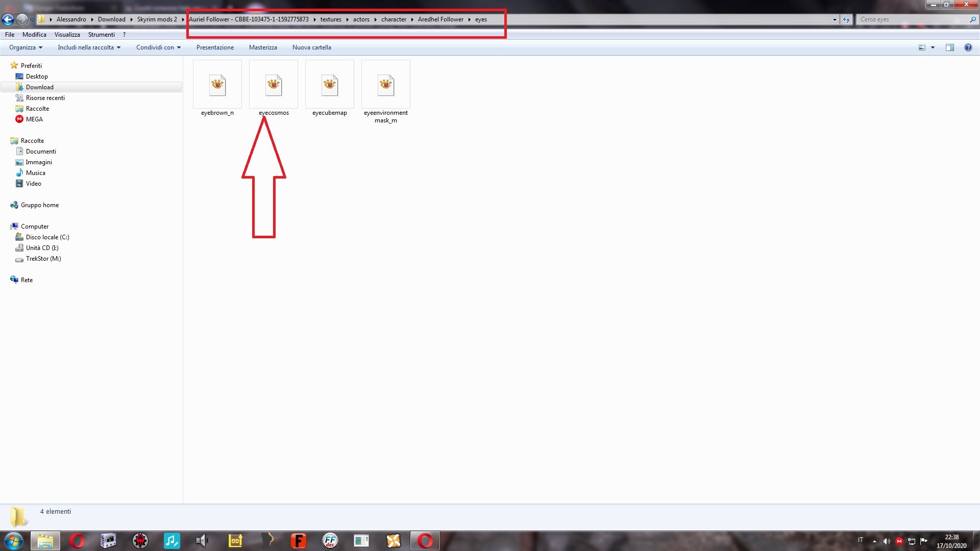980x551 pixels.
Task: Open Windows Explorer from the taskbar
Action: [x=45, y=541]
